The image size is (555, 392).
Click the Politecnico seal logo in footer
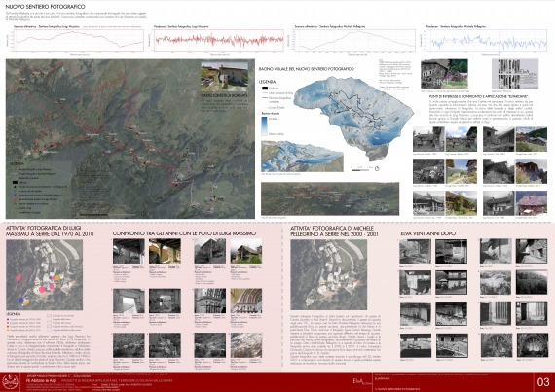pos(10,382)
